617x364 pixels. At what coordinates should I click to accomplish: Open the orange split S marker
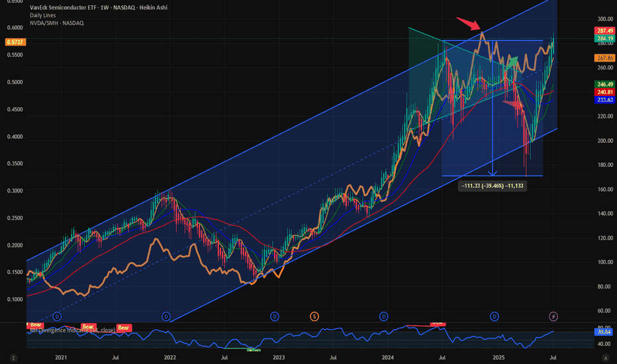pyautogui.click(x=314, y=316)
